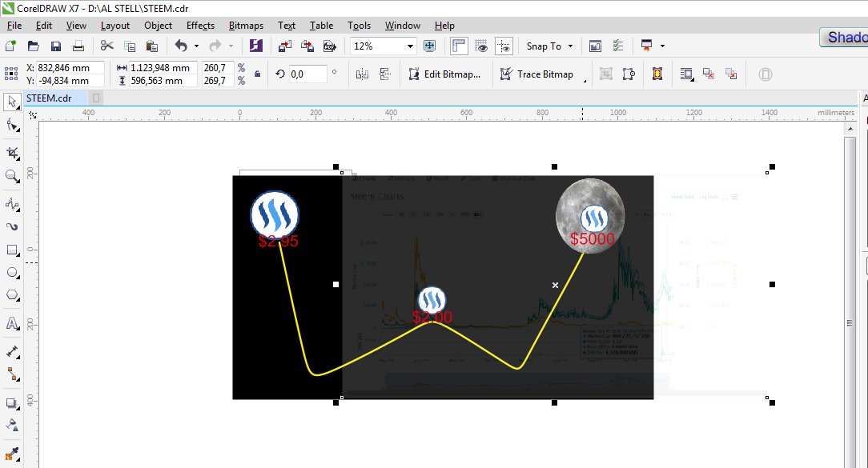
Task: Toggle the lock ratio padlock
Action: pyautogui.click(x=257, y=74)
